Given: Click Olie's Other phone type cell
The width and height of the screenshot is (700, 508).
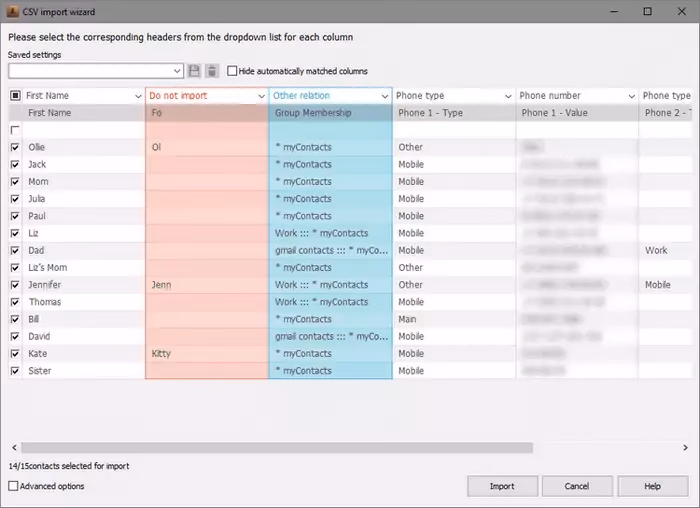Looking at the screenshot, I should click(x=454, y=147).
